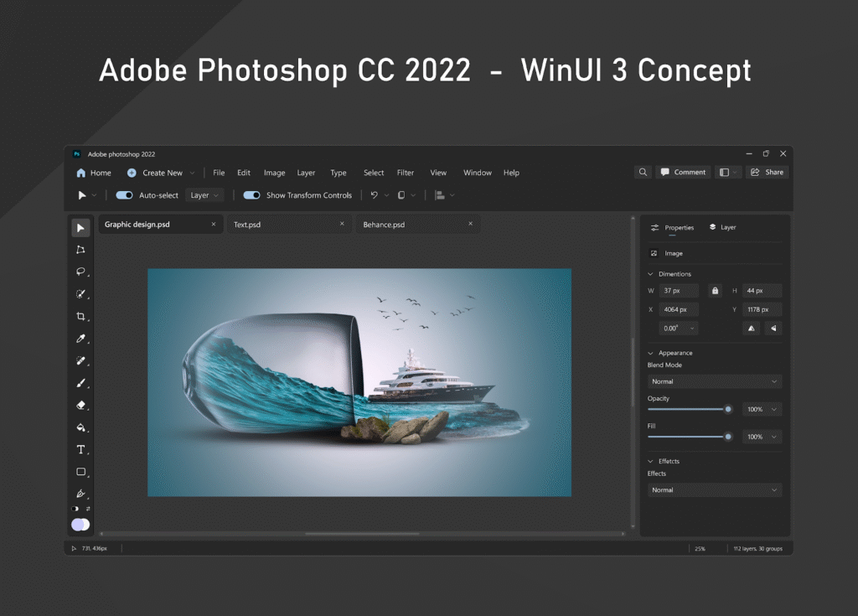Open the Create New dropdown chevron
This screenshot has width=858, height=616.
(192, 173)
